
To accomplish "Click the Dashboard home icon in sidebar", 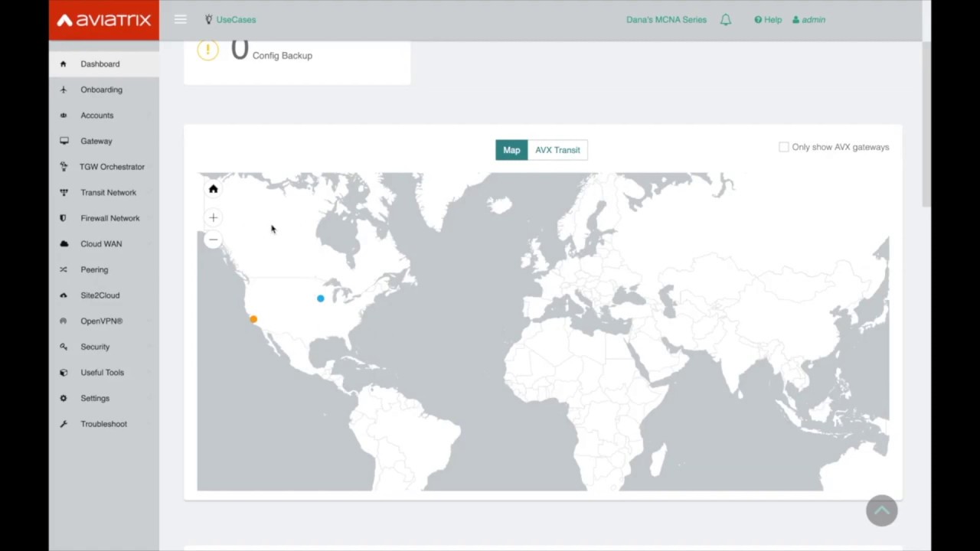I will click(64, 64).
